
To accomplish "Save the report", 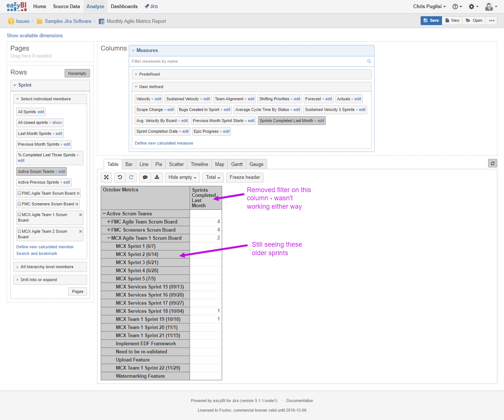I will (431, 21).
